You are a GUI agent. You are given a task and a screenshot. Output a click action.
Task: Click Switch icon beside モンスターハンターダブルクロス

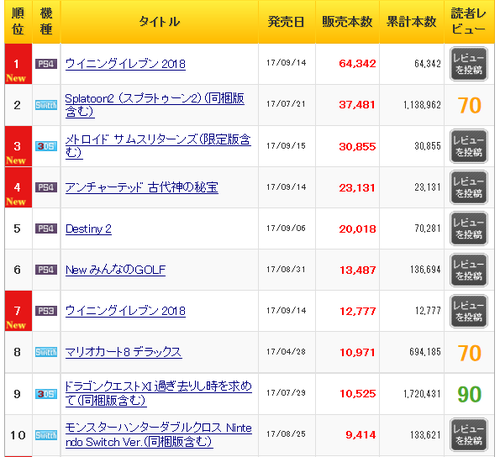point(46,435)
